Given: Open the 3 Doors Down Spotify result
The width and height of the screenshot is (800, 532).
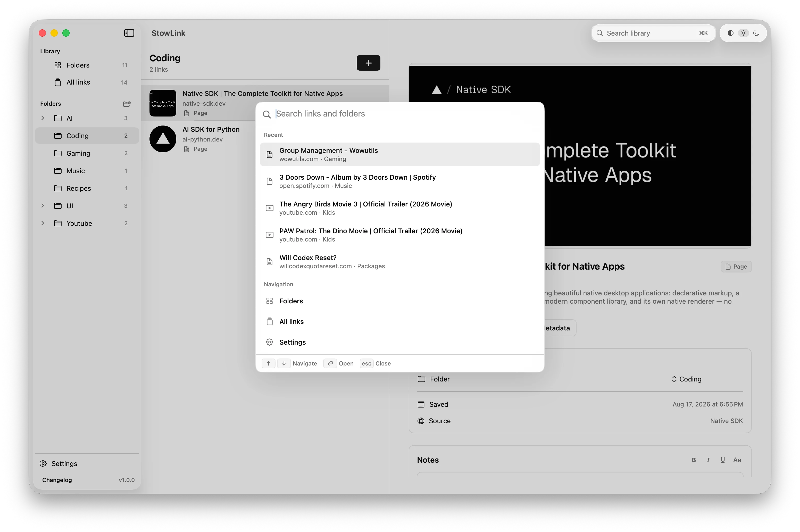Looking at the screenshot, I should [x=400, y=181].
